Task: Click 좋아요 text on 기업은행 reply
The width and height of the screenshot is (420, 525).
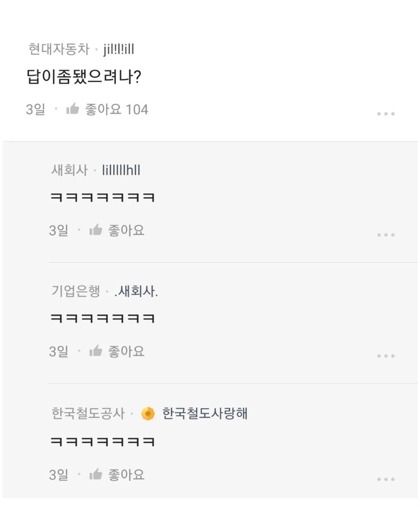Action: click(x=126, y=351)
